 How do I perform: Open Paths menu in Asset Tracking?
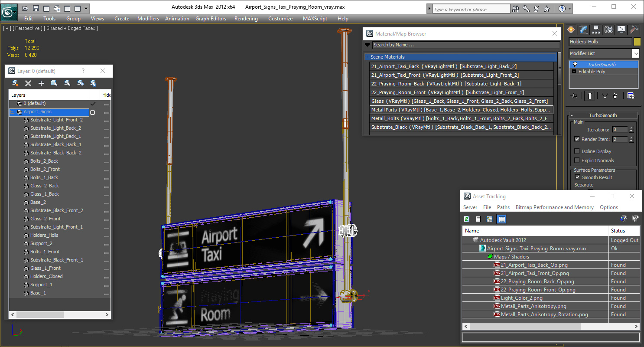click(503, 207)
